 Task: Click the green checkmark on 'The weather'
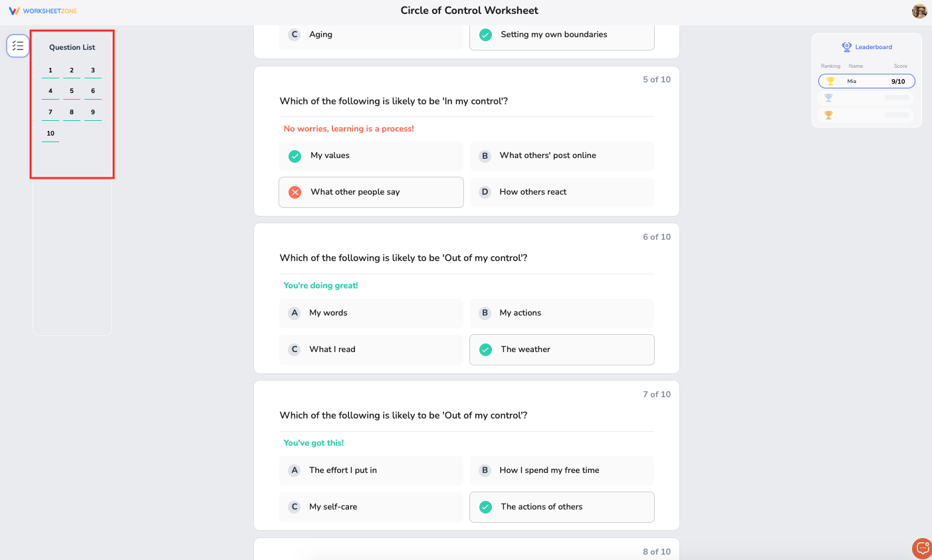coord(485,349)
